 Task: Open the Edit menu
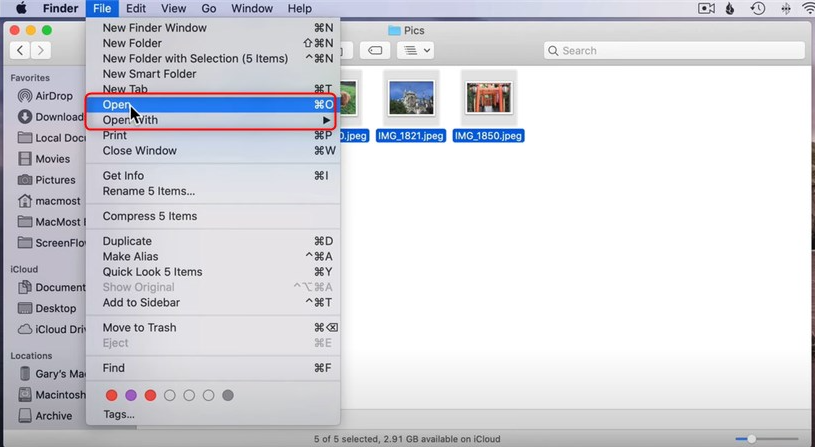pos(136,8)
